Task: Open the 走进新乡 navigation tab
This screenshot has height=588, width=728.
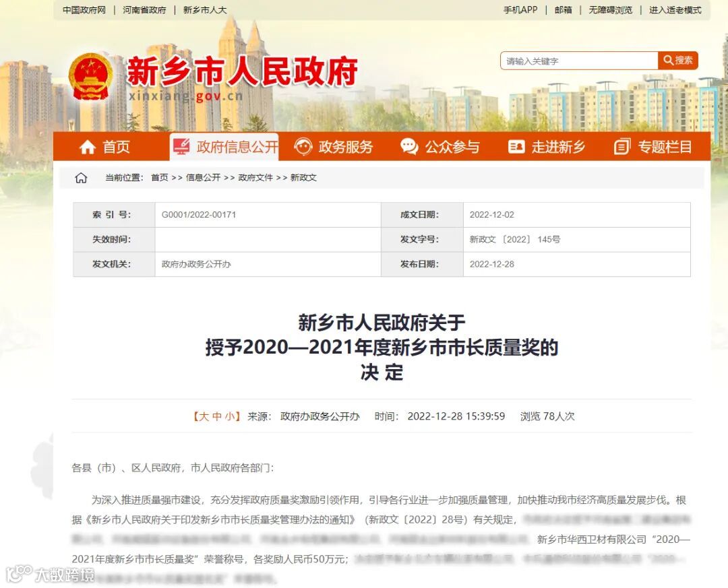Action: pyautogui.click(x=547, y=147)
